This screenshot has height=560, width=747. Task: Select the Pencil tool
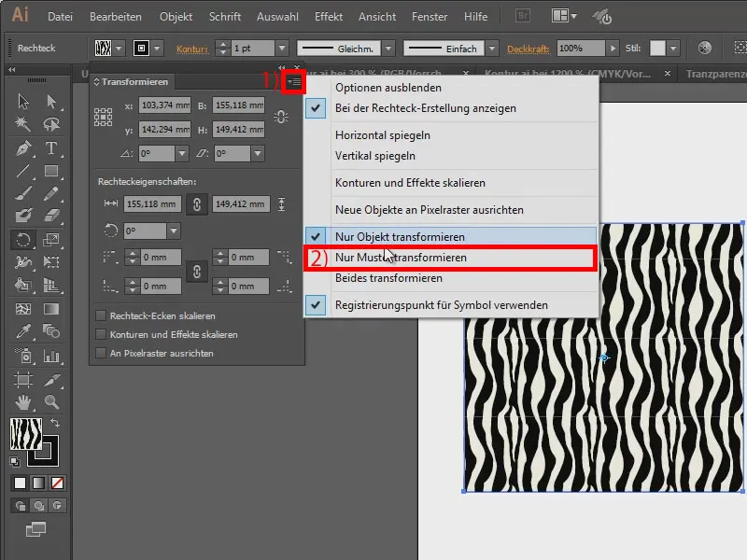(x=51, y=193)
